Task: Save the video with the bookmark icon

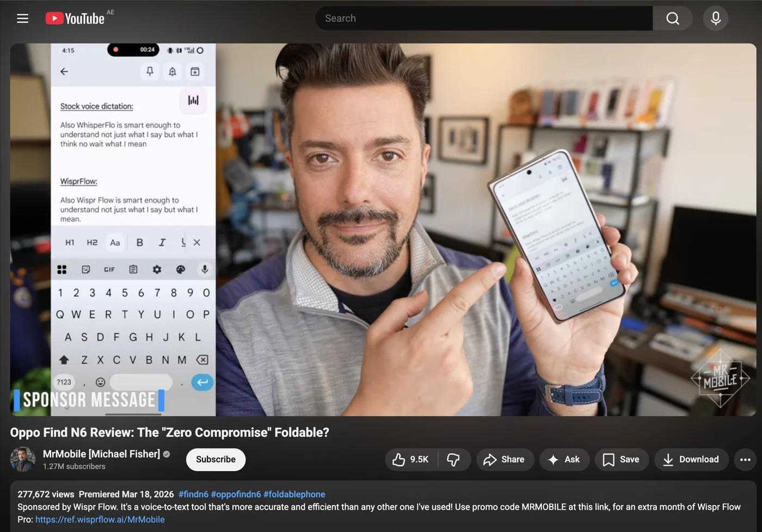Action: pos(608,459)
